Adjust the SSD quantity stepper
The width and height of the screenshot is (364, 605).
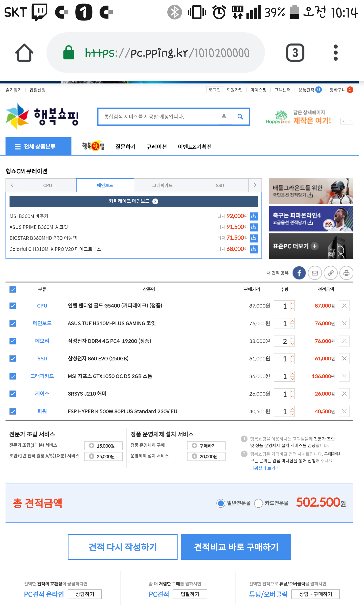pos(292,359)
